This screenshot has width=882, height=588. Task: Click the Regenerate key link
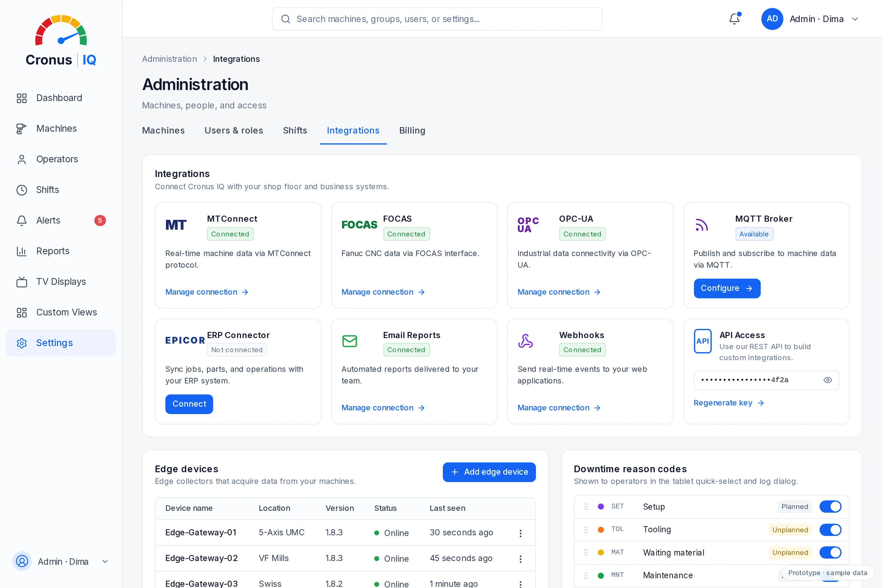point(728,403)
